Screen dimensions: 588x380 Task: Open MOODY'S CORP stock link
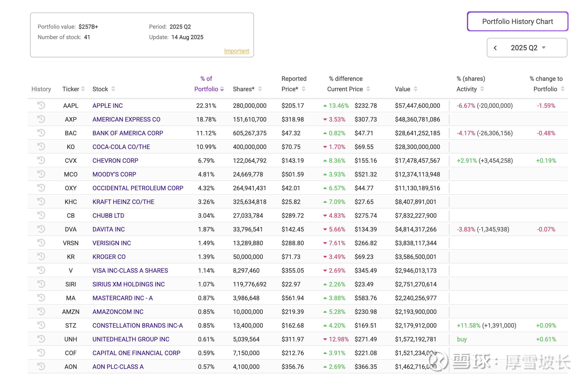click(x=114, y=174)
